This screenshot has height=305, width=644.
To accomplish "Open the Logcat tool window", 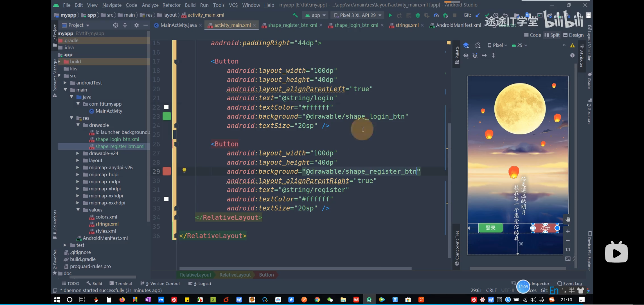I will pyautogui.click(x=200, y=284).
